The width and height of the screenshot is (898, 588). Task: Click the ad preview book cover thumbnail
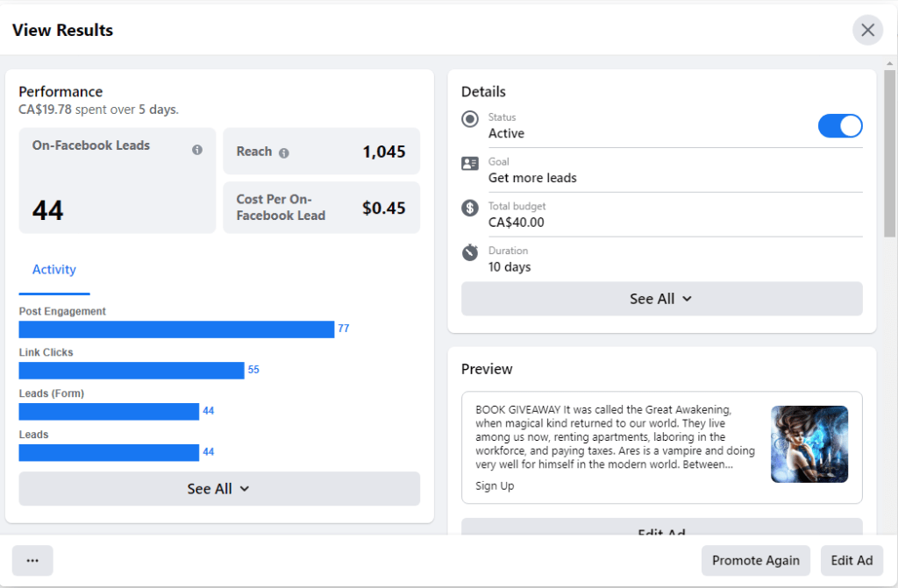pyautogui.click(x=809, y=444)
